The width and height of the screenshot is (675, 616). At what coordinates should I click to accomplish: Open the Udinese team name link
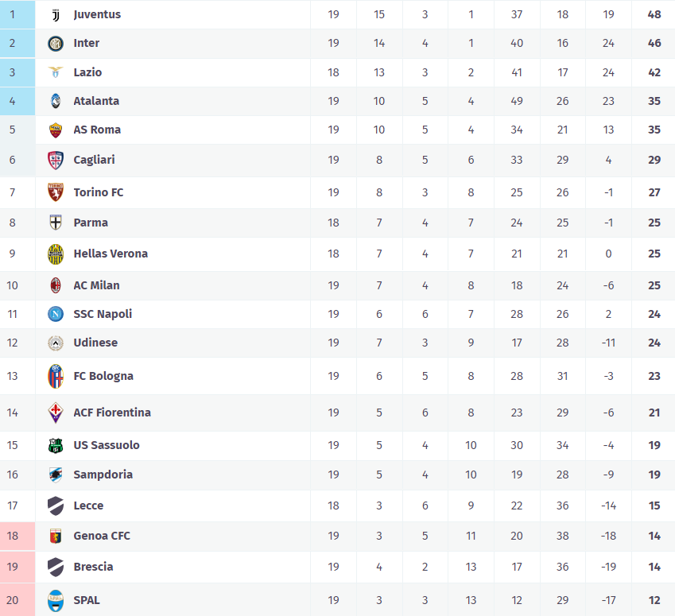coord(95,343)
